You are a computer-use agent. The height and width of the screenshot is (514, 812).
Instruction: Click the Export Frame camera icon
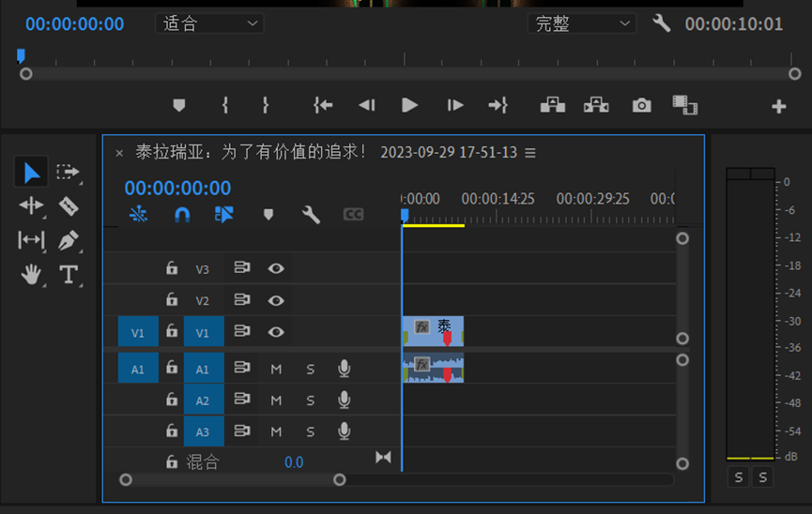tap(641, 106)
